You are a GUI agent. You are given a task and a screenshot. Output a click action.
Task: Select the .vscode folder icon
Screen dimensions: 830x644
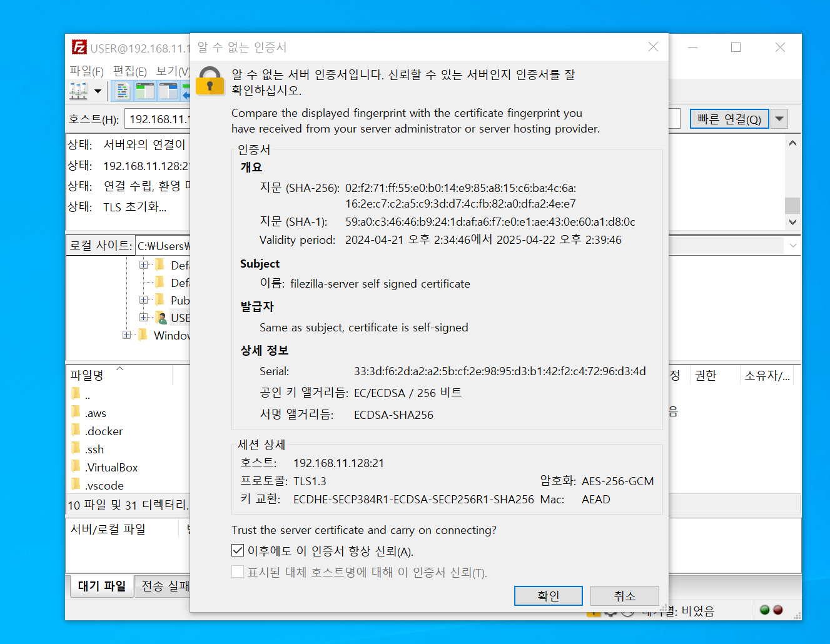(x=76, y=485)
